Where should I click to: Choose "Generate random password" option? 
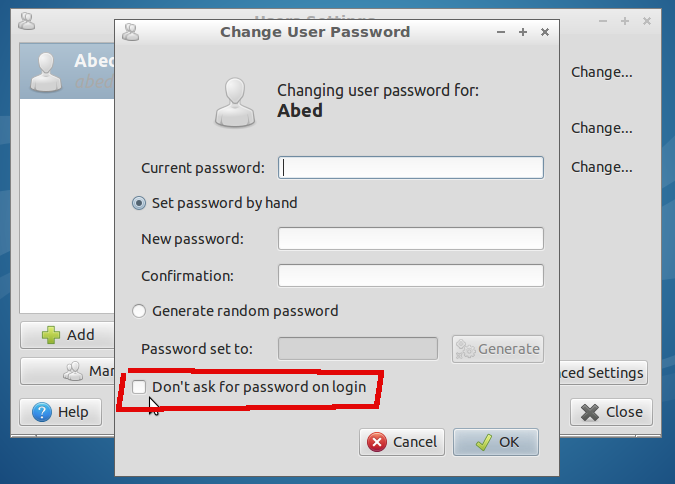[139, 311]
